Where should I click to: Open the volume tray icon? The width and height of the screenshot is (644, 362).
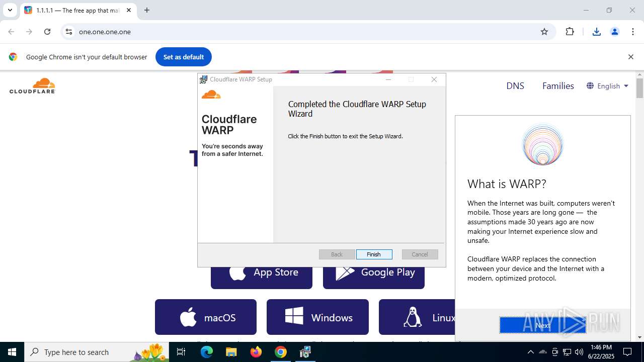[x=579, y=352]
